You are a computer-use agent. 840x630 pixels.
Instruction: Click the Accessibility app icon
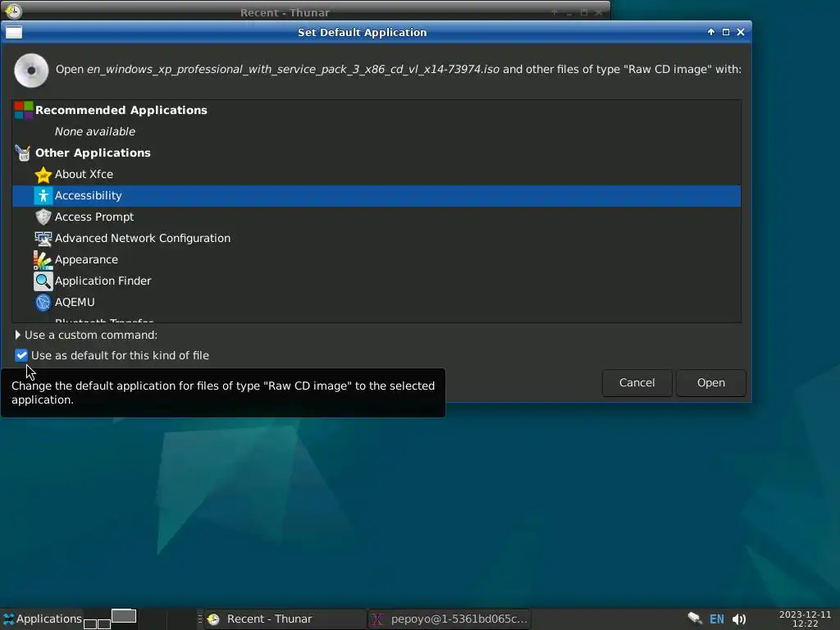pyautogui.click(x=43, y=195)
